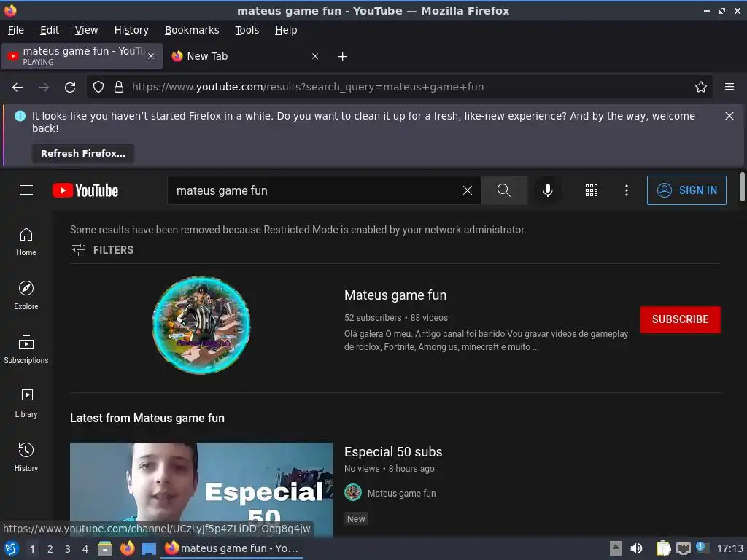View site security via padlock icon
Viewport: 747px width, 560px height.
point(119,87)
